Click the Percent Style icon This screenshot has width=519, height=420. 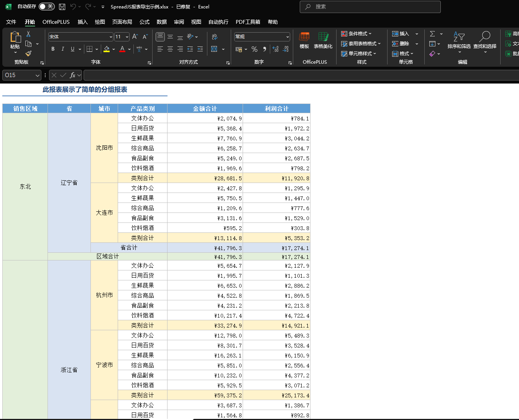tap(254, 49)
